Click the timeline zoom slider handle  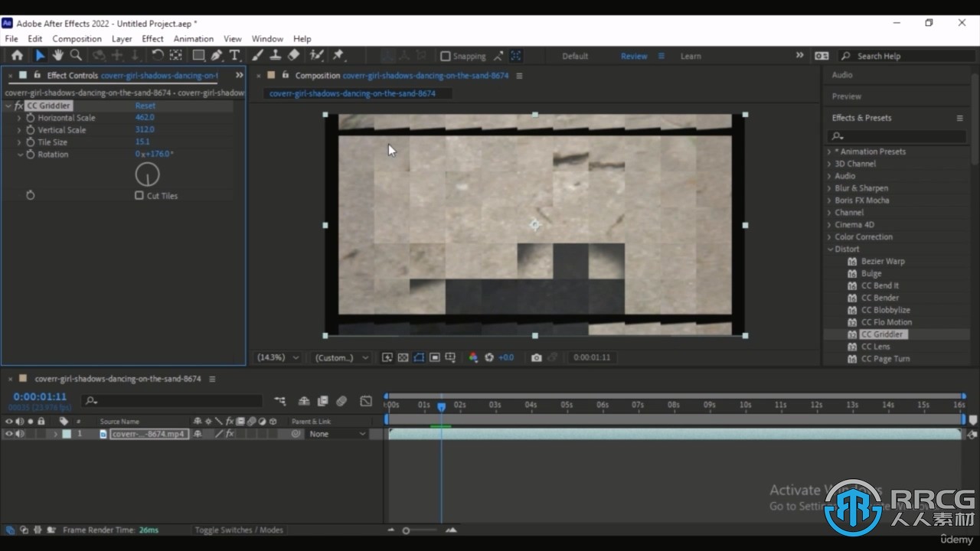click(406, 530)
